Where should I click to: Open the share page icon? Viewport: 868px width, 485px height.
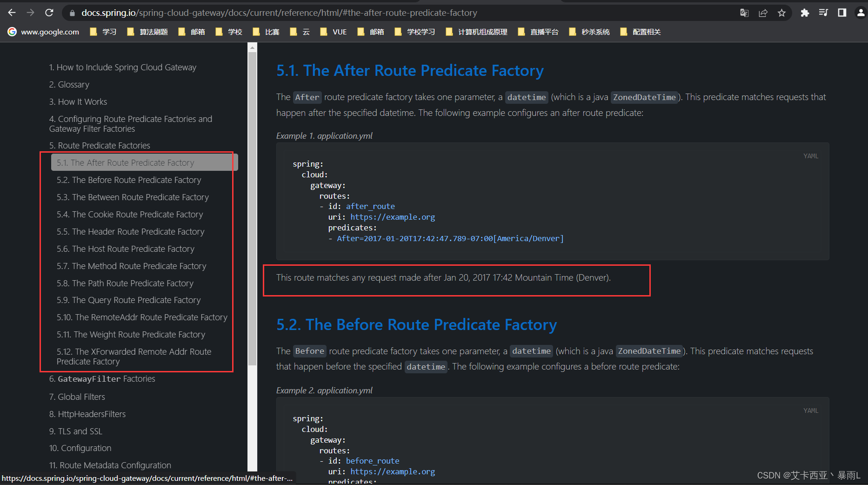763,13
